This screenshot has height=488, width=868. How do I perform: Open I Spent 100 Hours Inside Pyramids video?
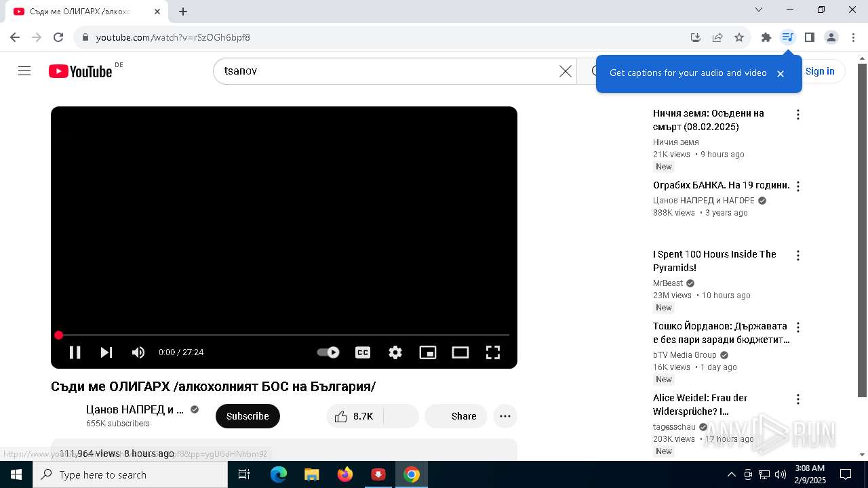[715, 261]
